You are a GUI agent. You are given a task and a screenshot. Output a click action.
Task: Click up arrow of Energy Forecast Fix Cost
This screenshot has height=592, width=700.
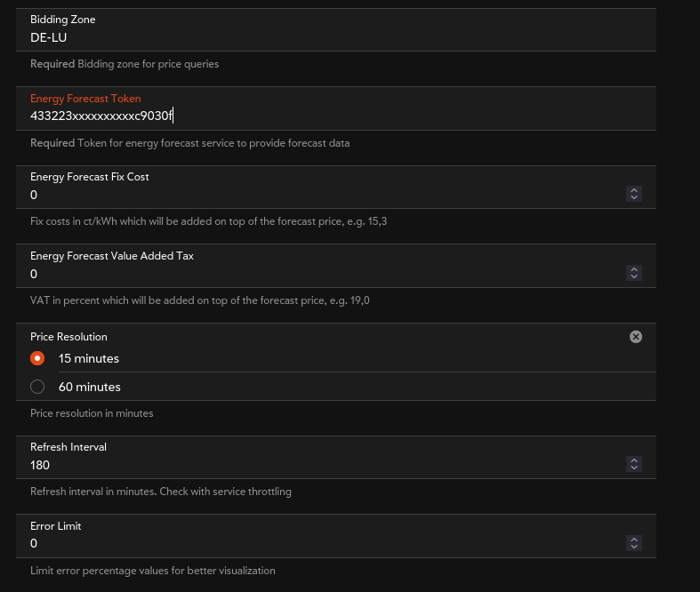(633, 190)
